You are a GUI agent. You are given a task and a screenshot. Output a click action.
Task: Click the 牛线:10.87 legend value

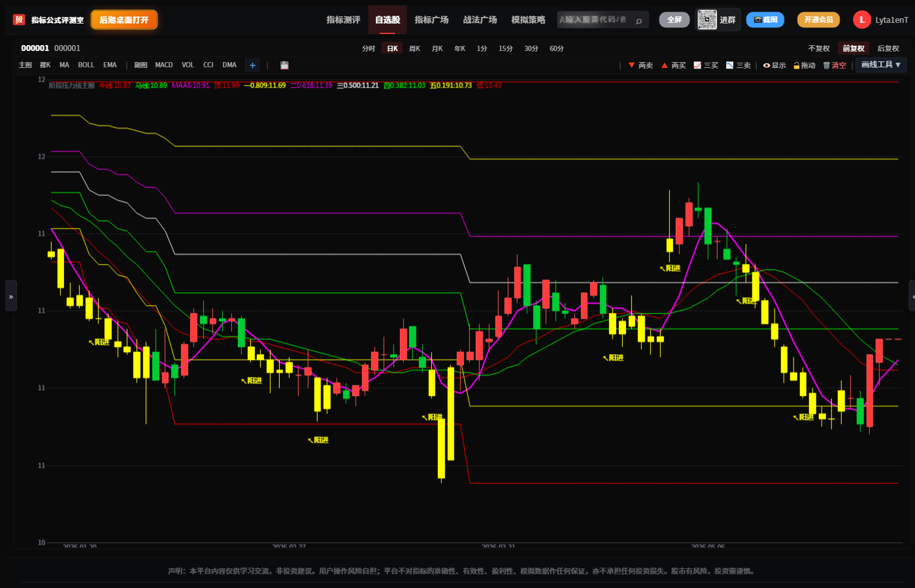(x=115, y=86)
